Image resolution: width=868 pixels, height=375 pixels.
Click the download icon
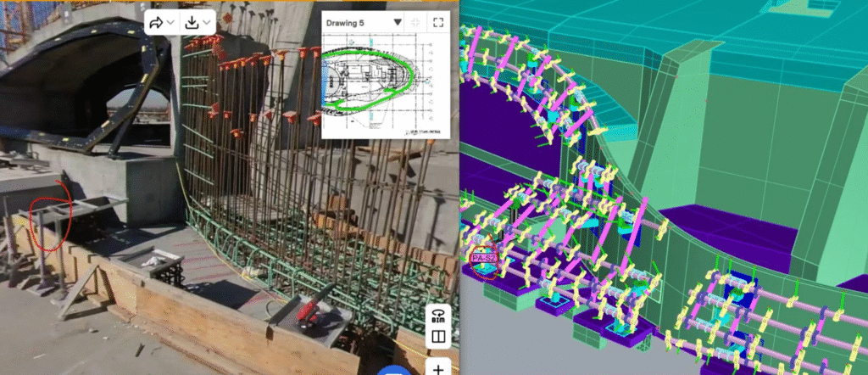pos(192,22)
